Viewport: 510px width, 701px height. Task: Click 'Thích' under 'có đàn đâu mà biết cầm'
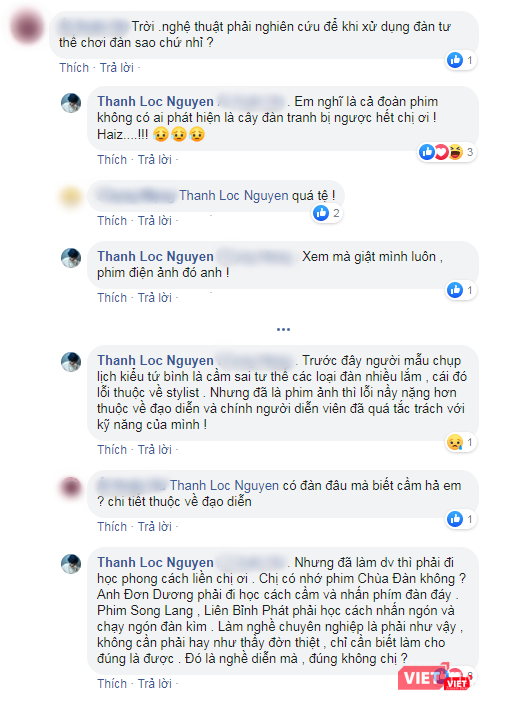click(112, 526)
